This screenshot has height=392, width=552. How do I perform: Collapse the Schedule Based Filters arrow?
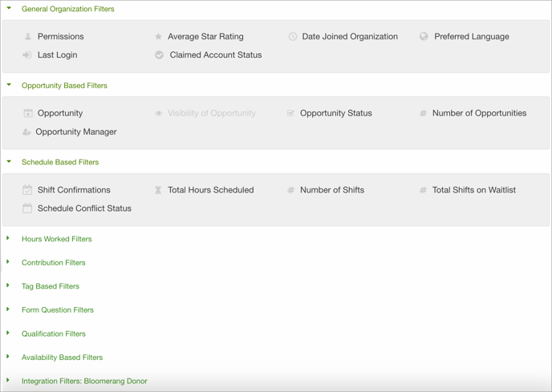(9, 161)
